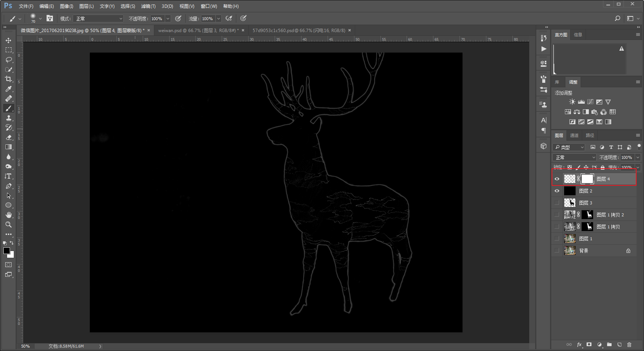This screenshot has height=351, width=644.
Task: Show the 背景 layer
Action: coord(557,251)
